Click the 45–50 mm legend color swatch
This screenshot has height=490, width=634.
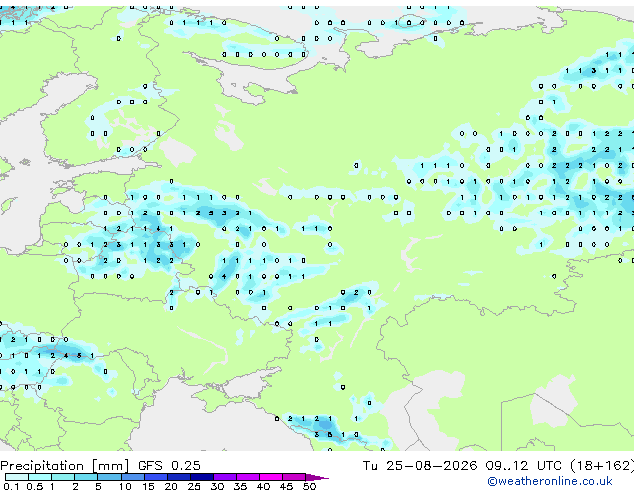pos(294,477)
